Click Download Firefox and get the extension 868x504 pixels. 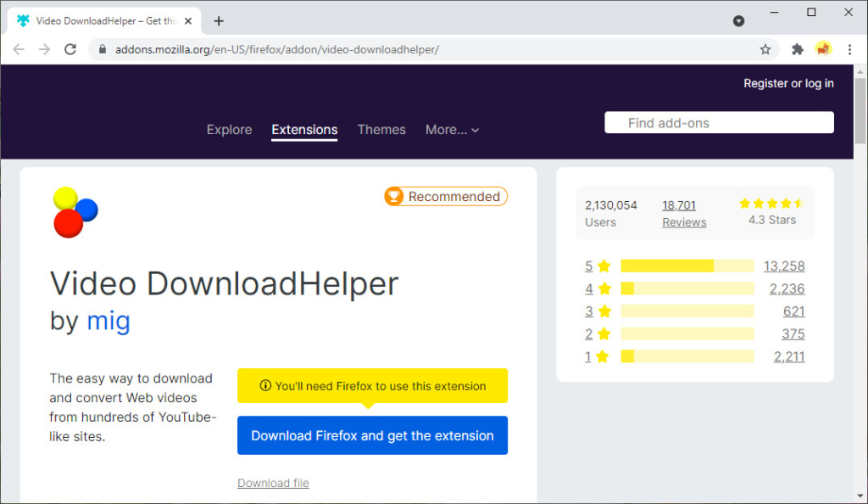373,435
